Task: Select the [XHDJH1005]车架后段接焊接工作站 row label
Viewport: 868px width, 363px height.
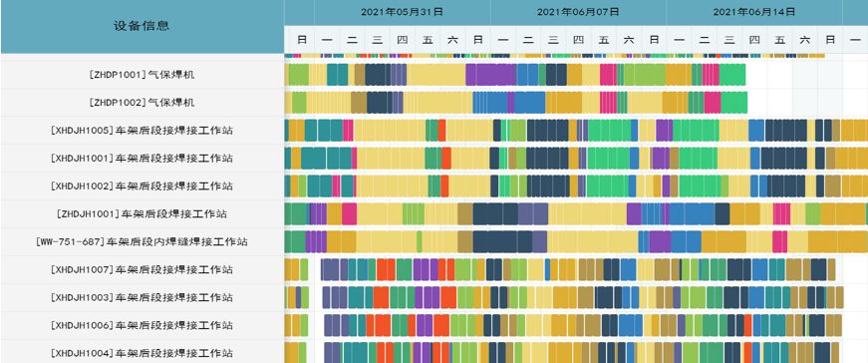Action: [143, 131]
